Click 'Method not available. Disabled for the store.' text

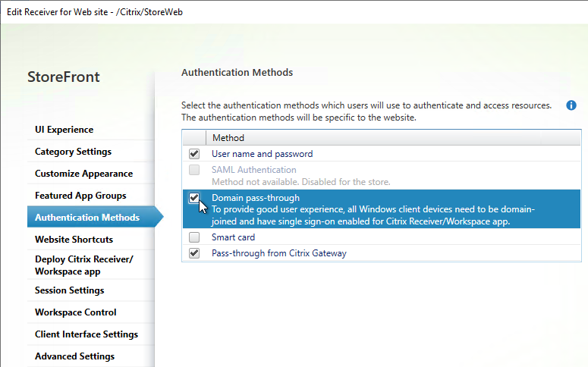point(301,182)
